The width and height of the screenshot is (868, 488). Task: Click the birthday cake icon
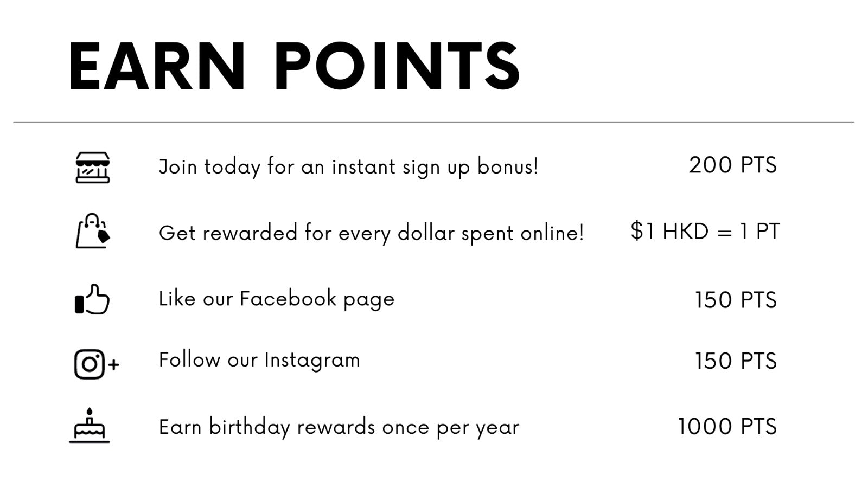90,426
